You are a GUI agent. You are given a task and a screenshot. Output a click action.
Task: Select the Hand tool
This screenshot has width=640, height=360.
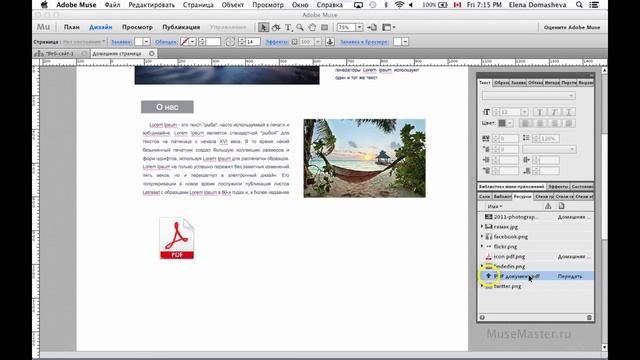point(312,27)
